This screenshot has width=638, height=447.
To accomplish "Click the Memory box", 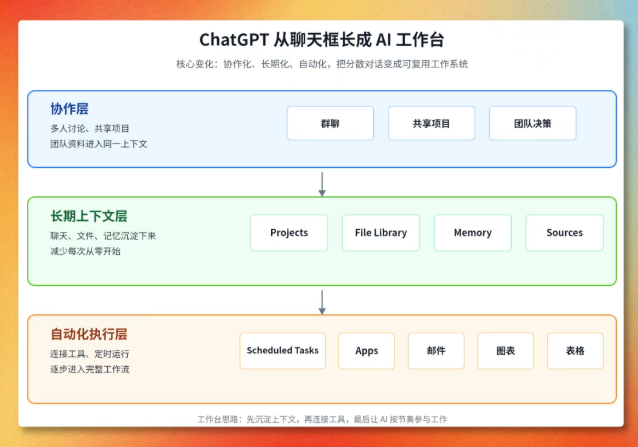I will tap(473, 233).
